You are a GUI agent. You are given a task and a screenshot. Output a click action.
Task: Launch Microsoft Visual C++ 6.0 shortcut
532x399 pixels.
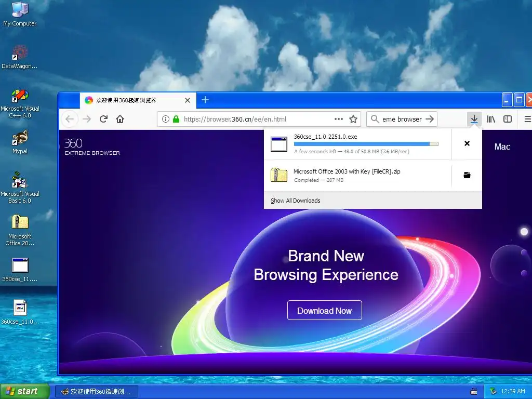(x=20, y=103)
